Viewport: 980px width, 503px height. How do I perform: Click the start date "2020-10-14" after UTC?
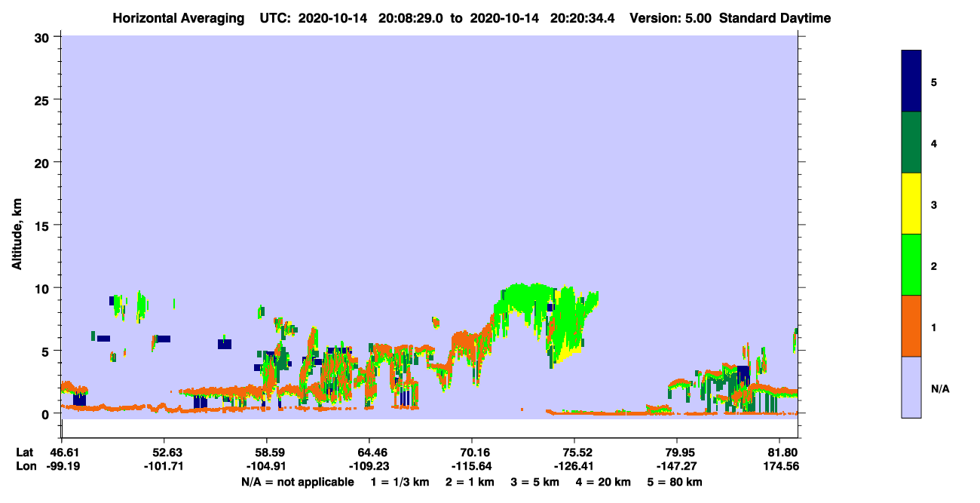coord(332,18)
